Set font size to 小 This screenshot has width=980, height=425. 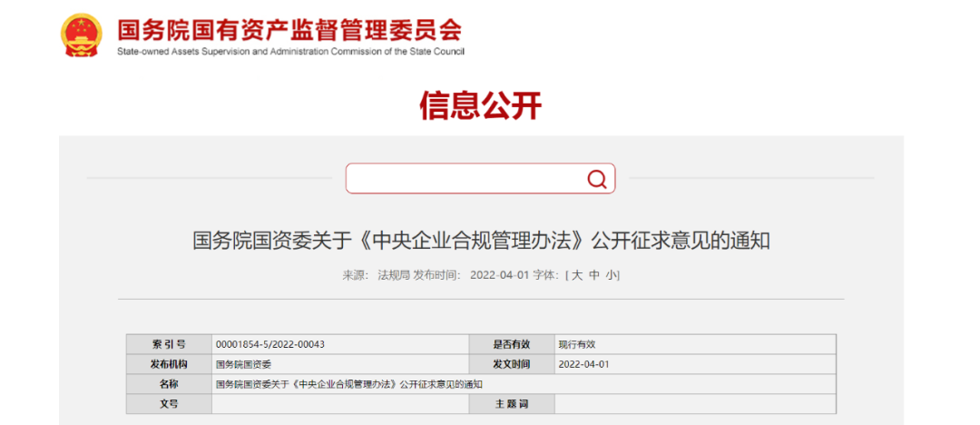pyautogui.click(x=612, y=275)
